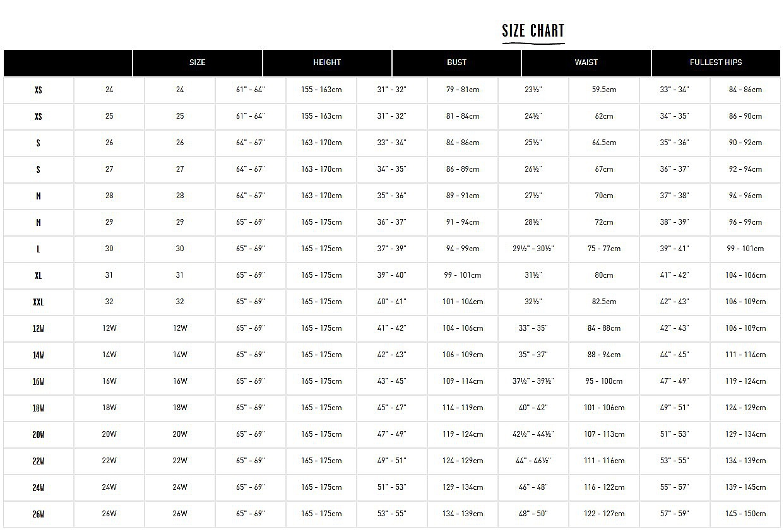Click the FULLEST HIPS column header
784x532 pixels.
click(716, 62)
